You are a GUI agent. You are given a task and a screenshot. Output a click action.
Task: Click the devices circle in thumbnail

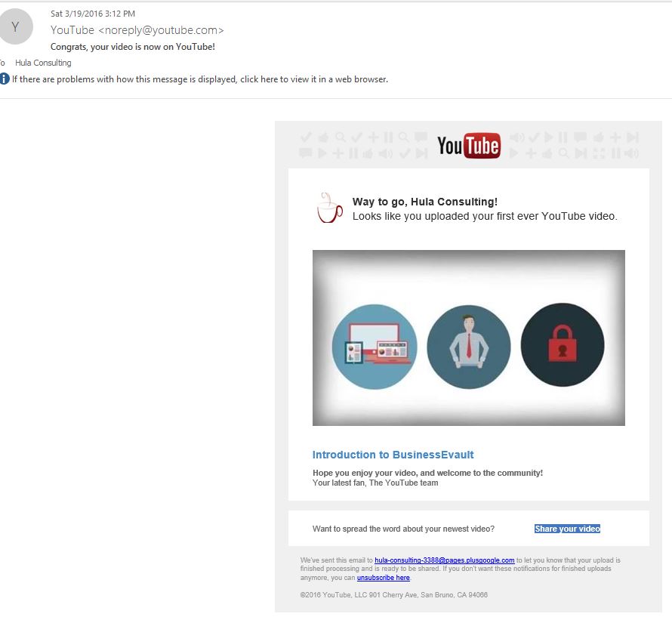pyautogui.click(x=375, y=347)
